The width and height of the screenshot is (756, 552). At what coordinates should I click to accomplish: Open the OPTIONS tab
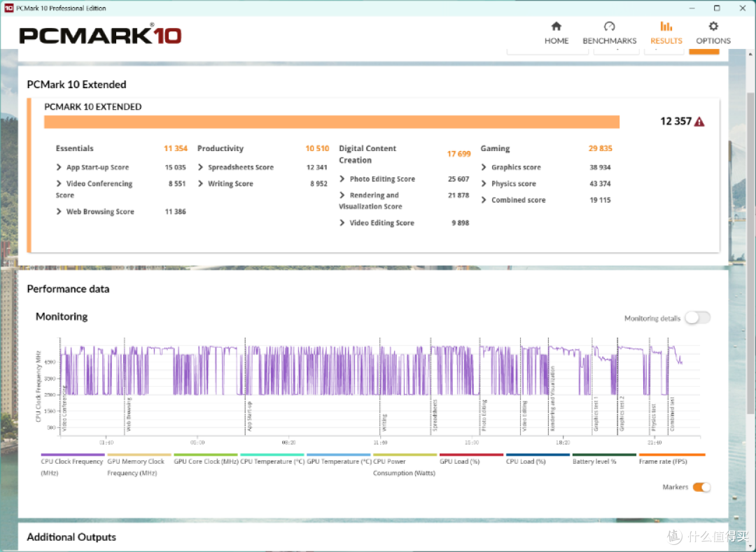click(713, 34)
